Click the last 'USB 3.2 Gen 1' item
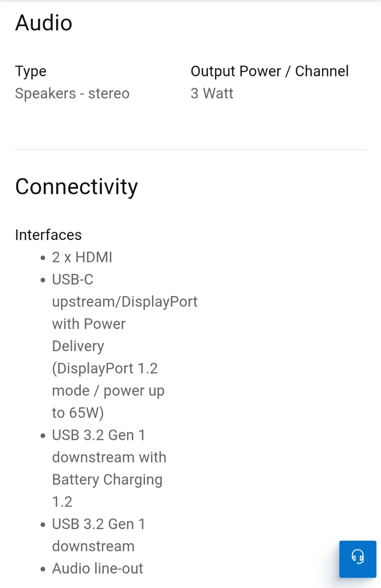The width and height of the screenshot is (381, 588). pos(98,524)
